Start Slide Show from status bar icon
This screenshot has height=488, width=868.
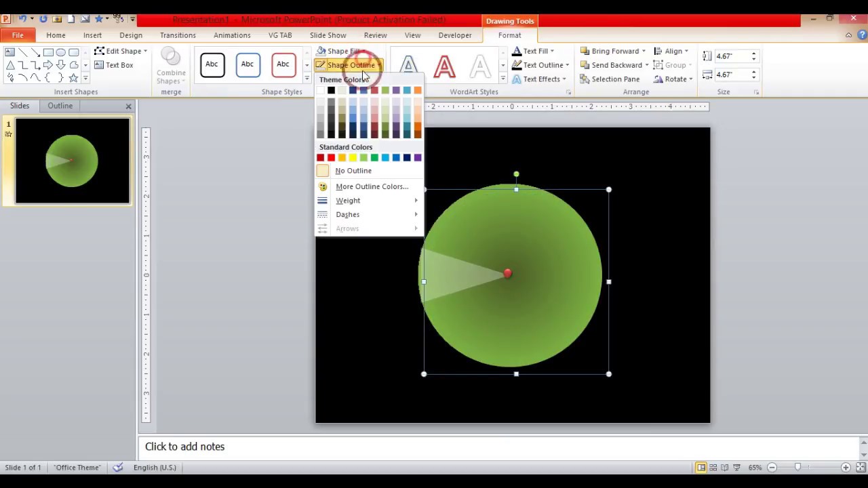pyautogui.click(x=737, y=468)
